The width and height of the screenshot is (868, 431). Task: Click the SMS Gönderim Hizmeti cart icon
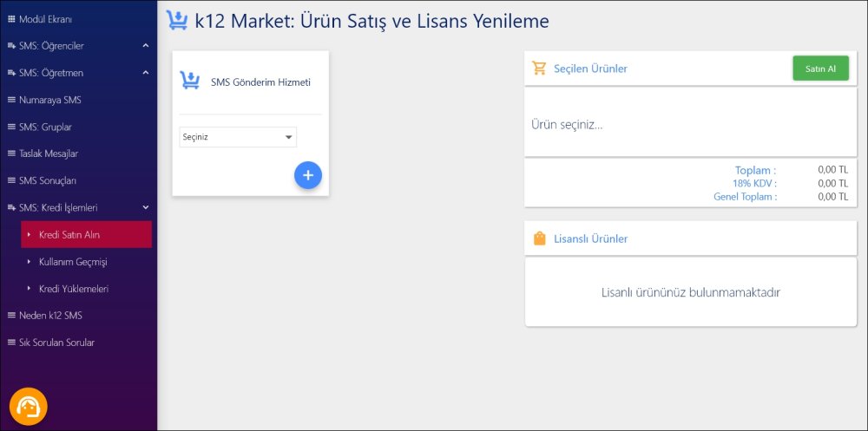[x=189, y=81]
